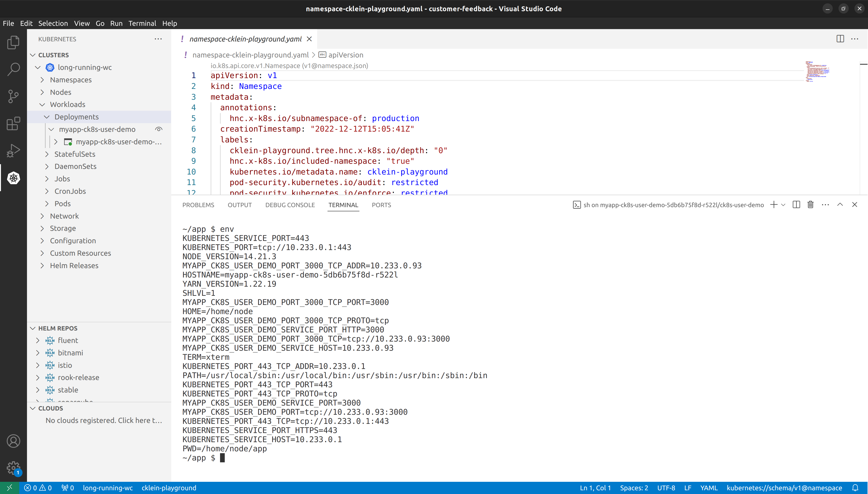868x494 pixels.
Task: Collapse the CLOUDS section
Action: coord(33,408)
